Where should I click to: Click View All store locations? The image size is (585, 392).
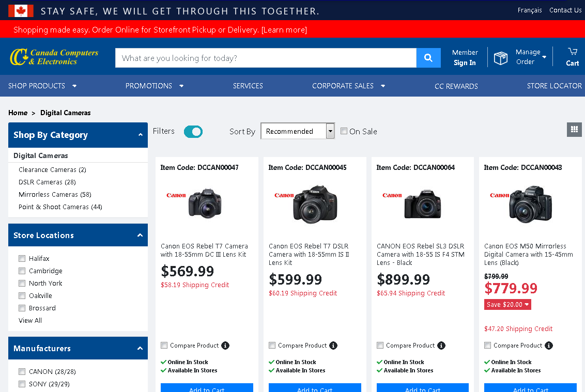(x=30, y=320)
